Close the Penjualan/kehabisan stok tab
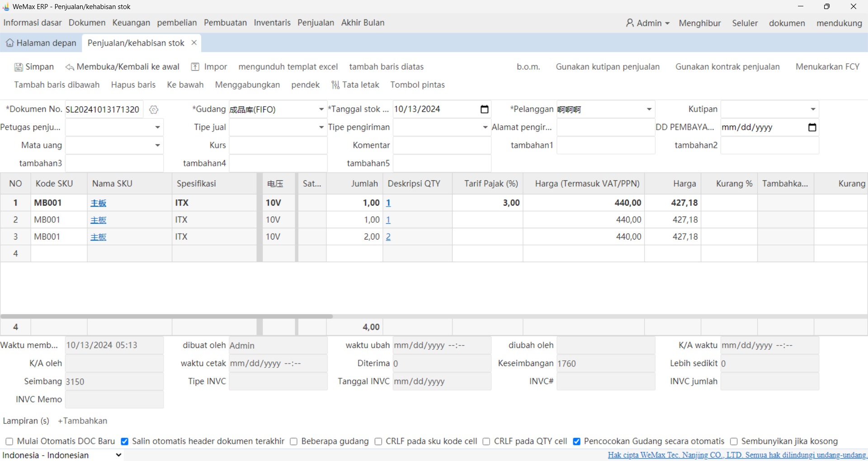 (194, 42)
